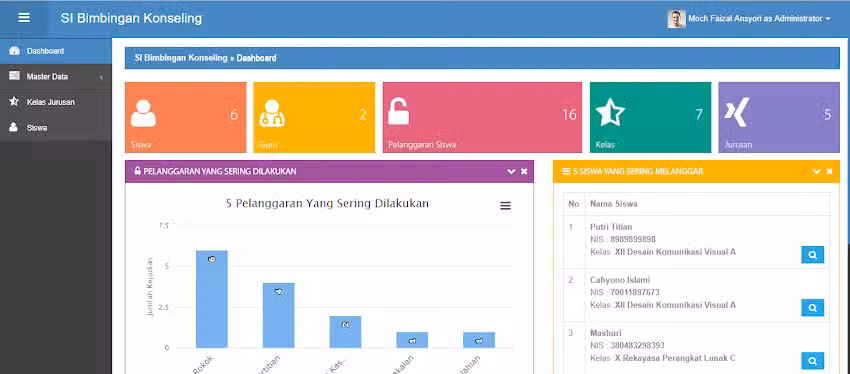Screen dimensions: 850x374
Task: Click the NIS 380483298393 text
Action: 627,345
